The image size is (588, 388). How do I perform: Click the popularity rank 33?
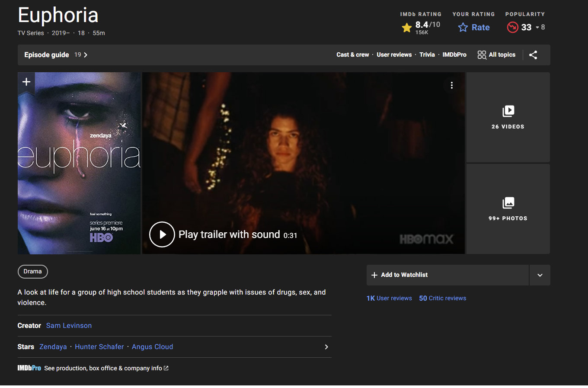[526, 27]
